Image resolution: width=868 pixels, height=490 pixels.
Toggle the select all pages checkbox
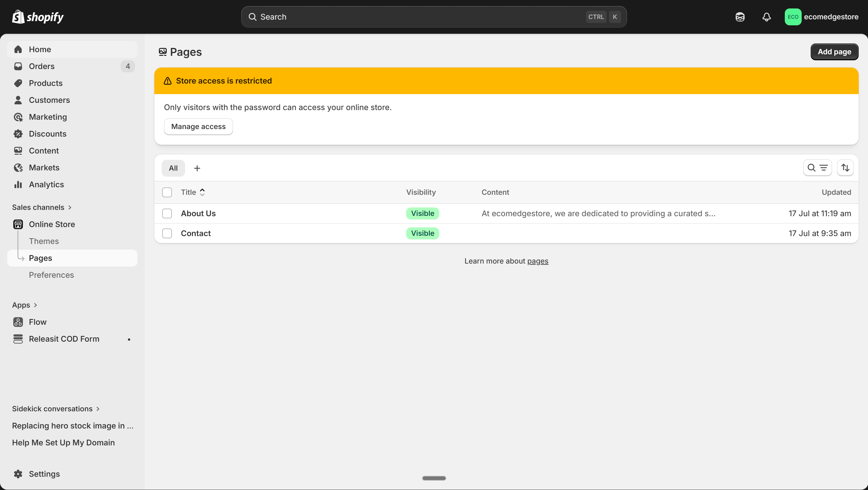167,192
